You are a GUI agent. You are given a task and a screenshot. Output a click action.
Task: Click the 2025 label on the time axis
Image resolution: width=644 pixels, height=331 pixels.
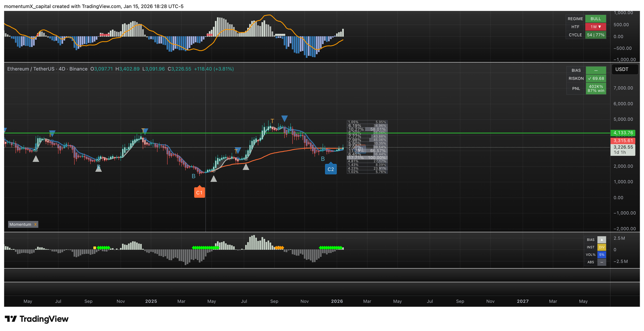point(151,301)
